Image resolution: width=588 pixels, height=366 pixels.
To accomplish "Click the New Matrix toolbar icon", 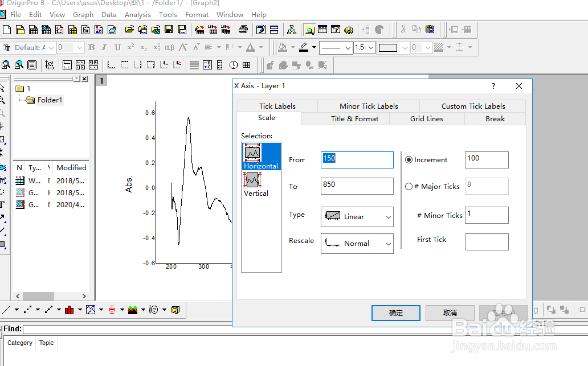I will click(x=72, y=30).
